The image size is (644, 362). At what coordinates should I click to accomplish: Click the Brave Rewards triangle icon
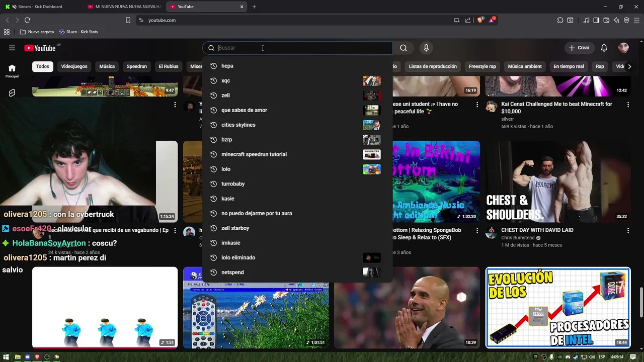tap(492, 20)
